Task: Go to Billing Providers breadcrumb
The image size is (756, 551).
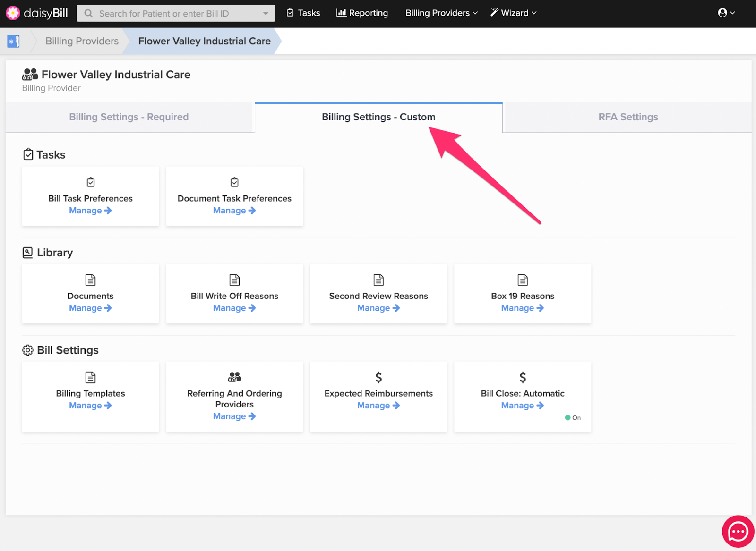Action: pyautogui.click(x=82, y=41)
